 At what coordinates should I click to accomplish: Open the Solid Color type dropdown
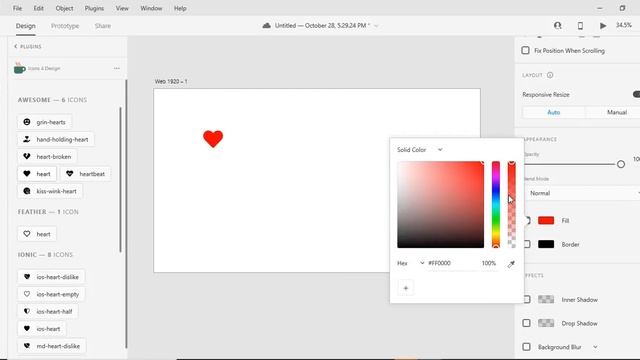pos(420,150)
